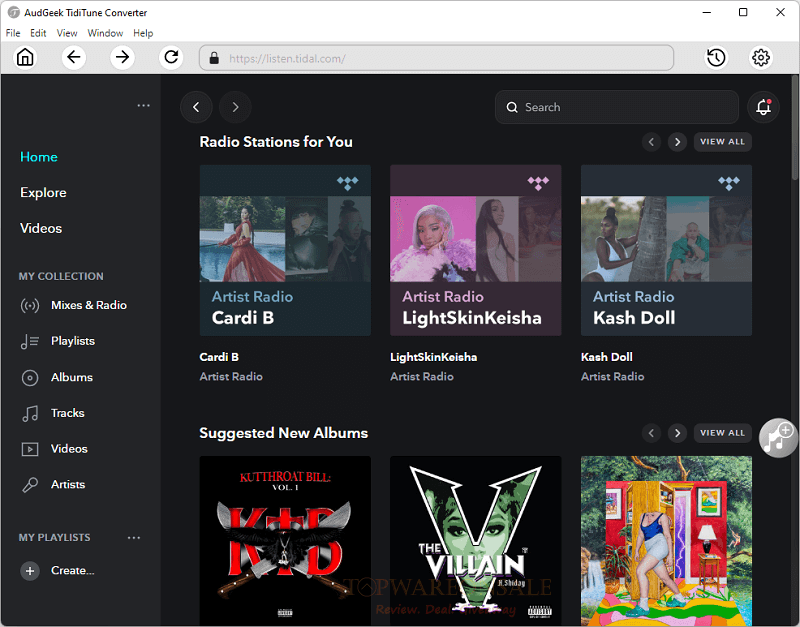Click the search magnifier icon
The width and height of the screenshot is (800, 627).
(512, 107)
